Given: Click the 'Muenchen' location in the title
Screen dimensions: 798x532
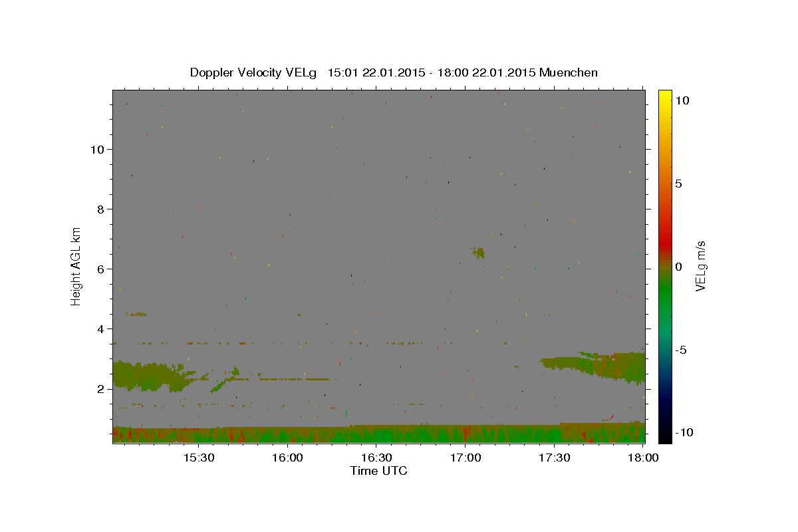Looking at the screenshot, I should 569,72.
